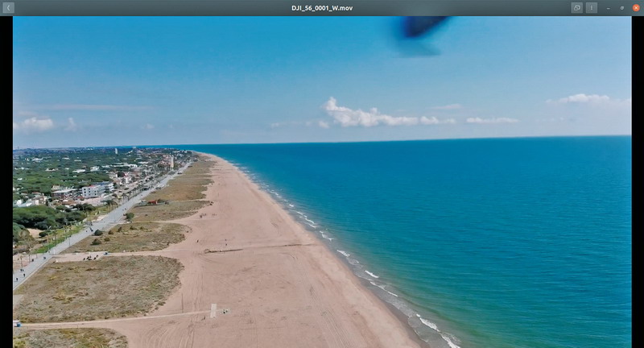Close the DJI_56_0001_W.mov player window
Screen dimensions: 644x348
(636, 8)
